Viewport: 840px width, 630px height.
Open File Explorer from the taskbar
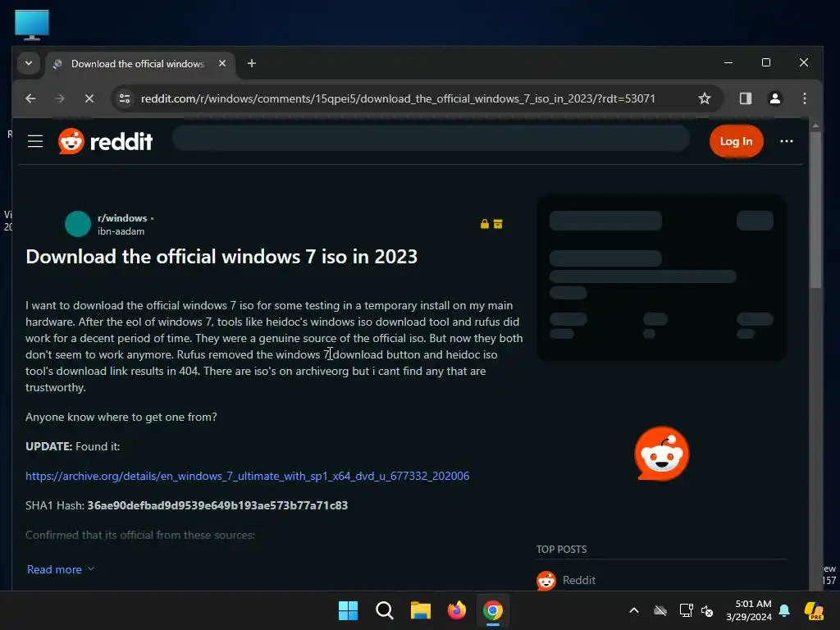421,610
